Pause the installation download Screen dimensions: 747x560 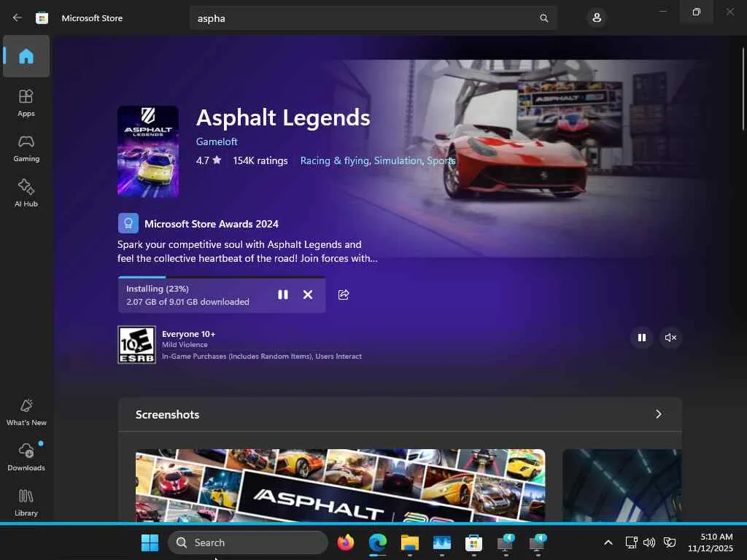tap(283, 295)
